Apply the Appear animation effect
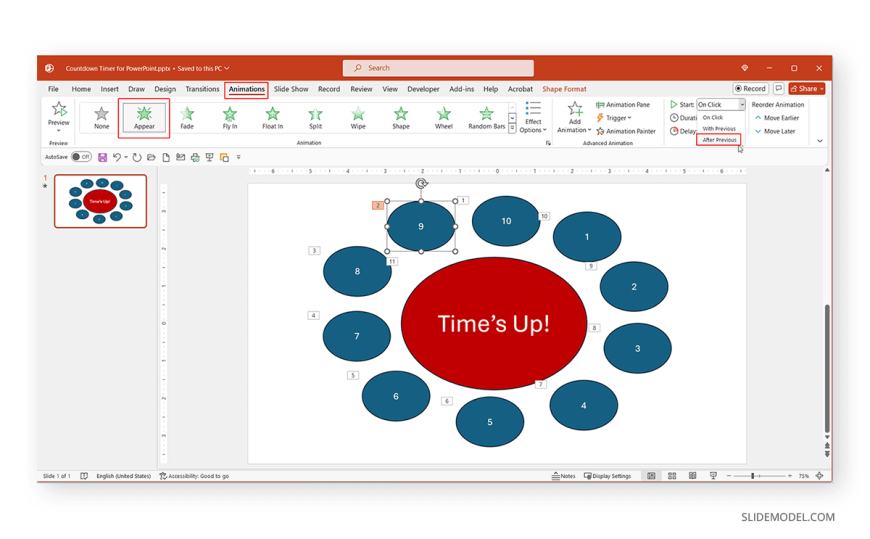 (144, 118)
